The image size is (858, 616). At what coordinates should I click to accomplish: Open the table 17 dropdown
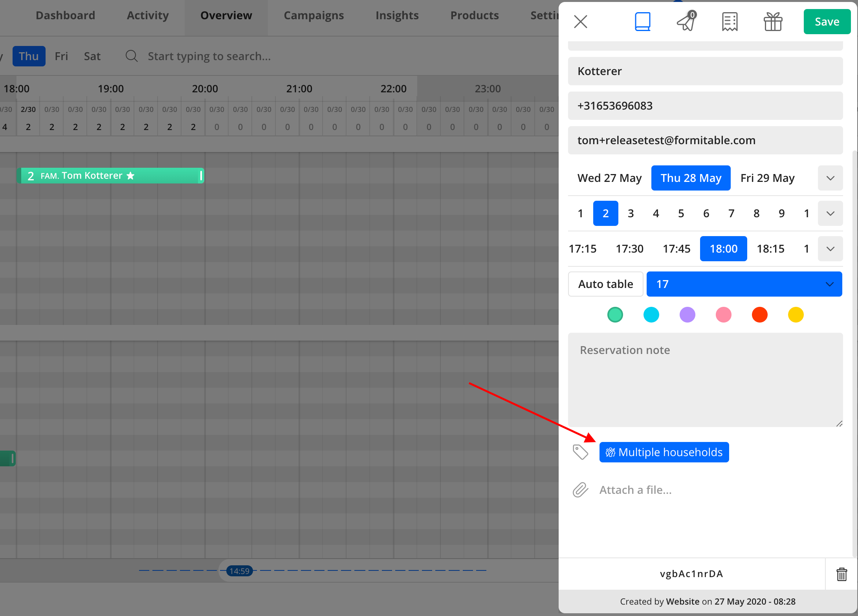[744, 284]
